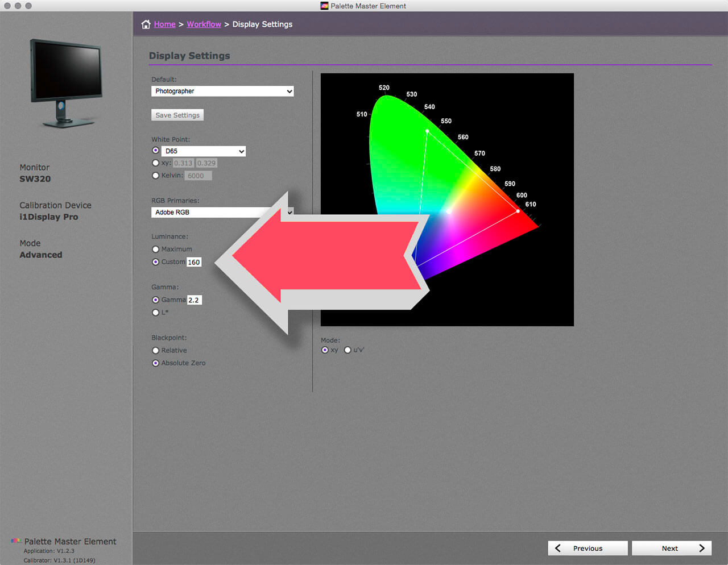This screenshot has width=728, height=565.
Task: Click the Gamma value field showing 2.2
Action: pyautogui.click(x=195, y=300)
